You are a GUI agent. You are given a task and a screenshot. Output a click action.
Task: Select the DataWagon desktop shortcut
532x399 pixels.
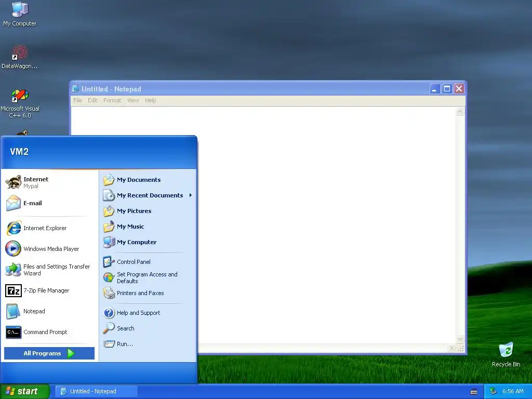point(20,57)
